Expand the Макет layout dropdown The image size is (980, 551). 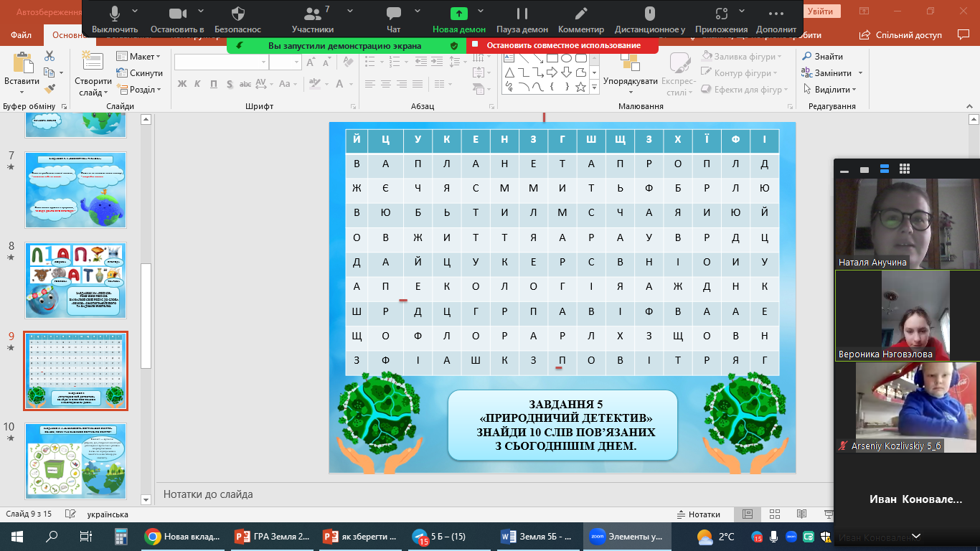click(x=145, y=57)
